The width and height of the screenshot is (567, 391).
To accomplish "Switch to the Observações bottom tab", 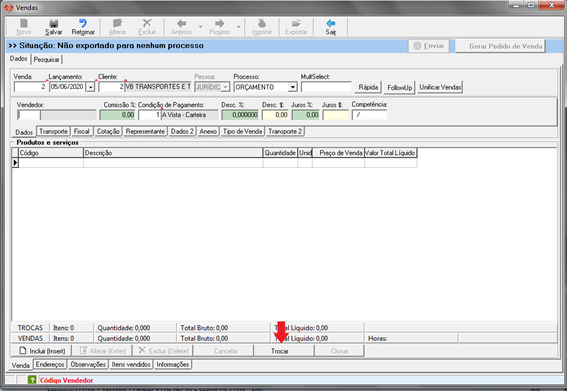I will click(x=88, y=364).
